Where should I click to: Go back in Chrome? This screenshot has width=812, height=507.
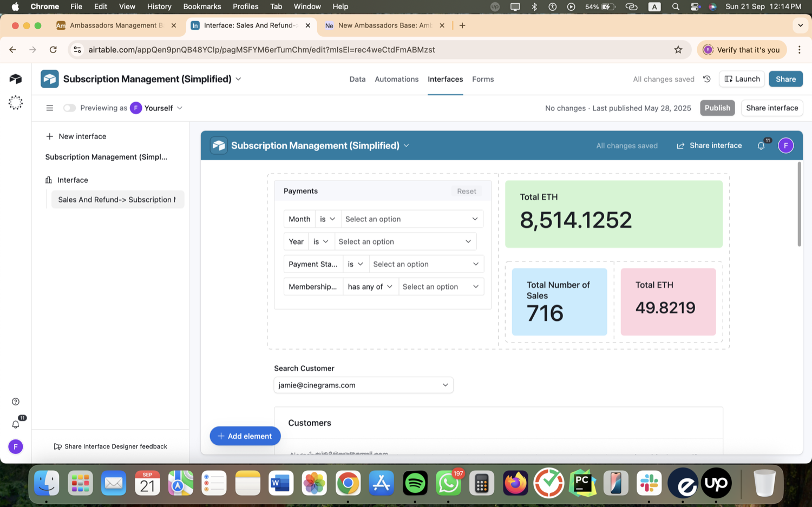[12, 50]
